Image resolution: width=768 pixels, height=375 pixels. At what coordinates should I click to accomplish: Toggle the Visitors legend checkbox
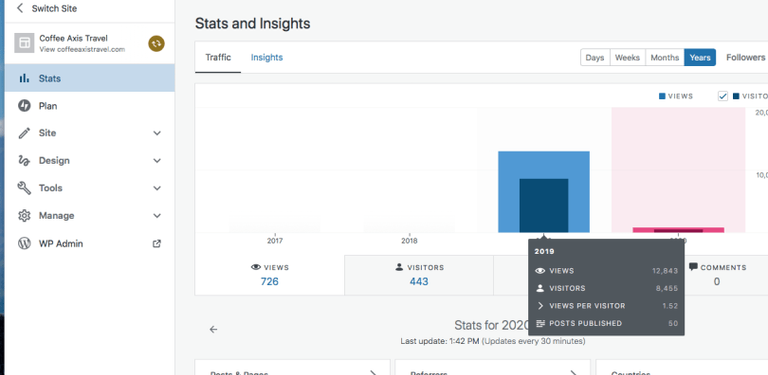pos(723,96)
